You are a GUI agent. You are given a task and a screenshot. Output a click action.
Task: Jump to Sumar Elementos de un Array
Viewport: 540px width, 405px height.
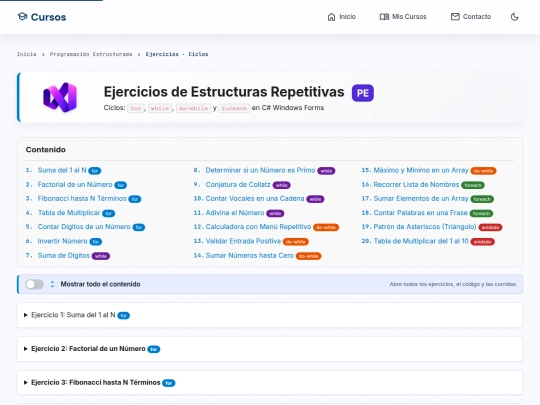[x=421, y=199]
